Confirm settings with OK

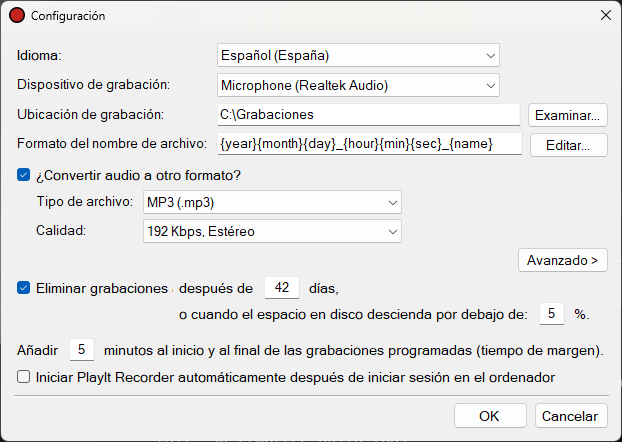coord(490,416)
